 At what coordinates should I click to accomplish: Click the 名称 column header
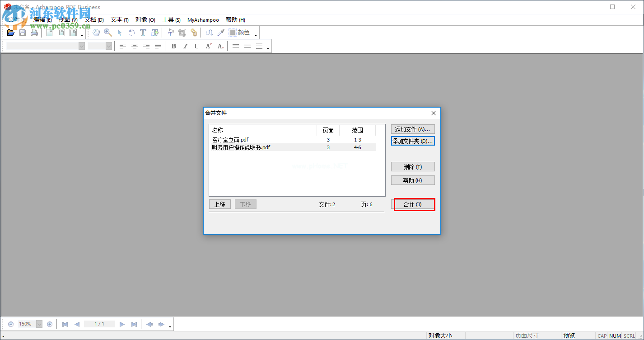click(x=263, y=130)
